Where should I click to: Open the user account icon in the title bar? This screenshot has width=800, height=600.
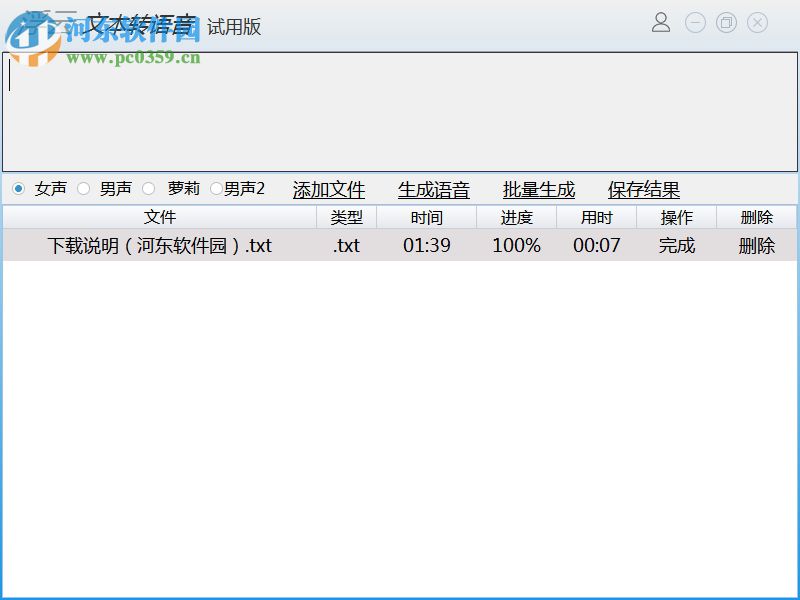[x=661, y=22]
